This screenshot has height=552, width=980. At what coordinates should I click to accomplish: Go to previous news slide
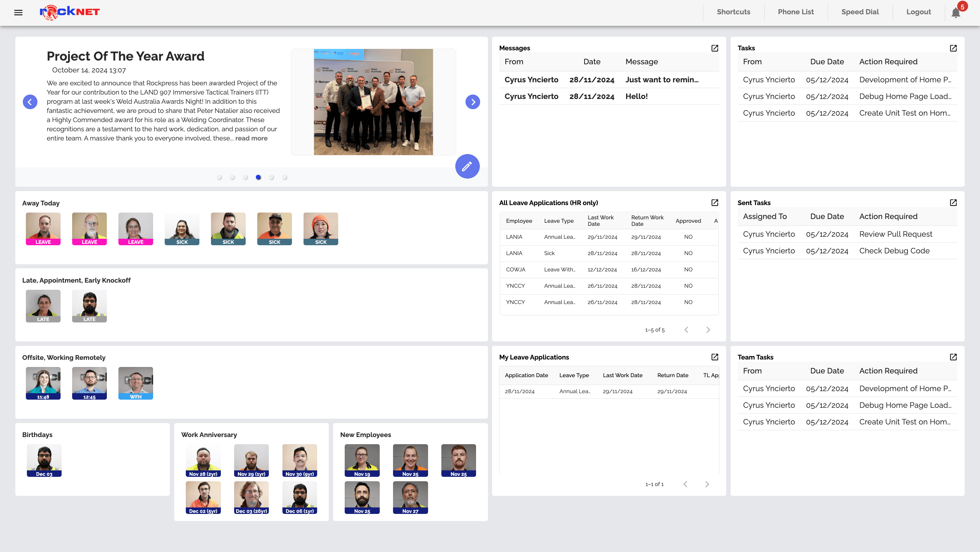tap(30, 102)
